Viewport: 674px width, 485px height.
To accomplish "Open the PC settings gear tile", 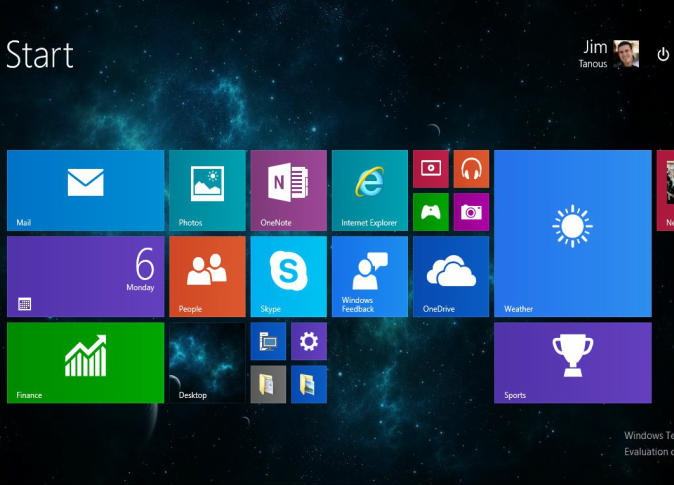I will point(309,342).
